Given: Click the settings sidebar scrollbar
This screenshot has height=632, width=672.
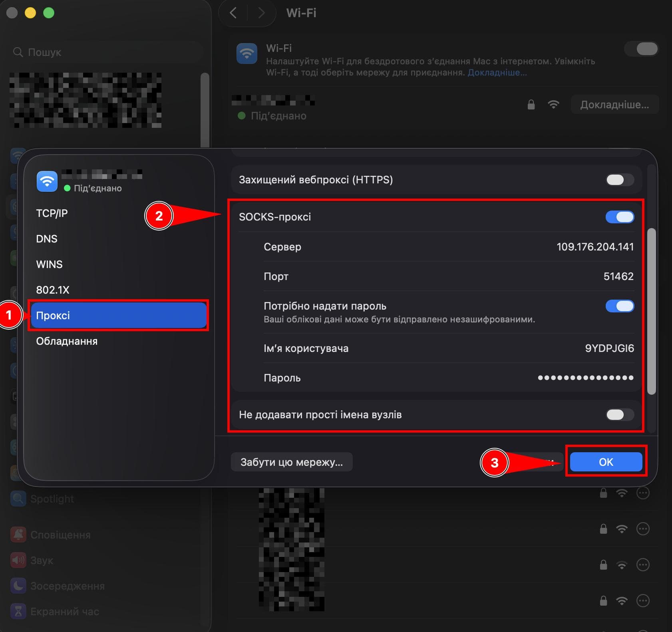Looking at the screenshot, I should (x=205, y=110).
